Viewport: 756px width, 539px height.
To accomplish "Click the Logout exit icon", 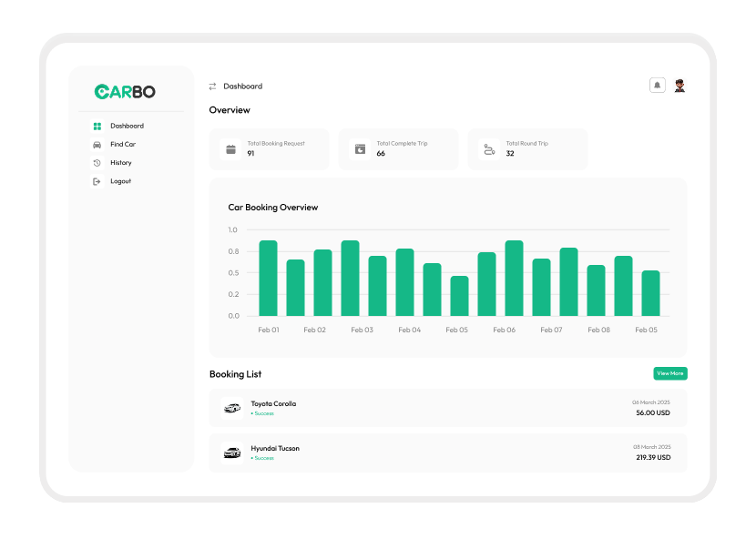I will pos(97,181).
